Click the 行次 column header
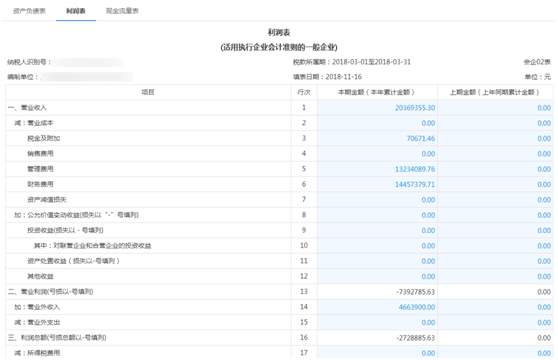This screenshot has height=360, width=558. [304, 92]
